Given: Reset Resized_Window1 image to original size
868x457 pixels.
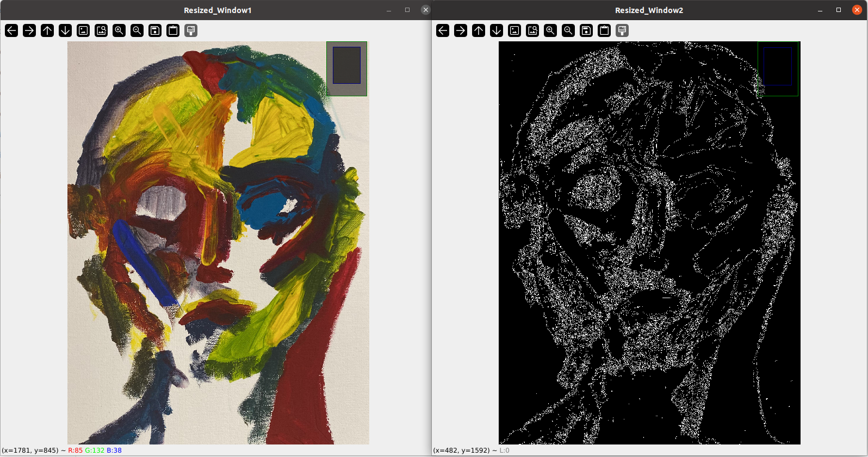Looking at the screenshot, I should 83,30.
